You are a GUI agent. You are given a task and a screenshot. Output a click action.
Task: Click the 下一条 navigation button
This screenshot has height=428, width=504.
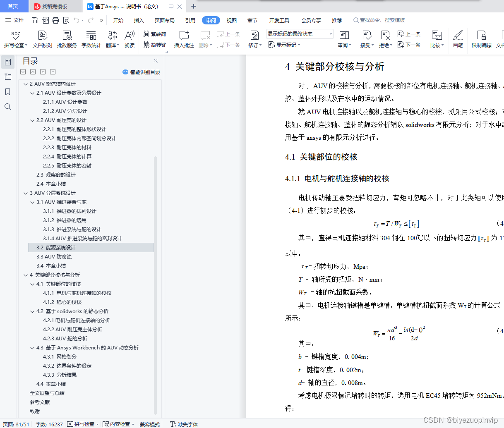(409, 45)
